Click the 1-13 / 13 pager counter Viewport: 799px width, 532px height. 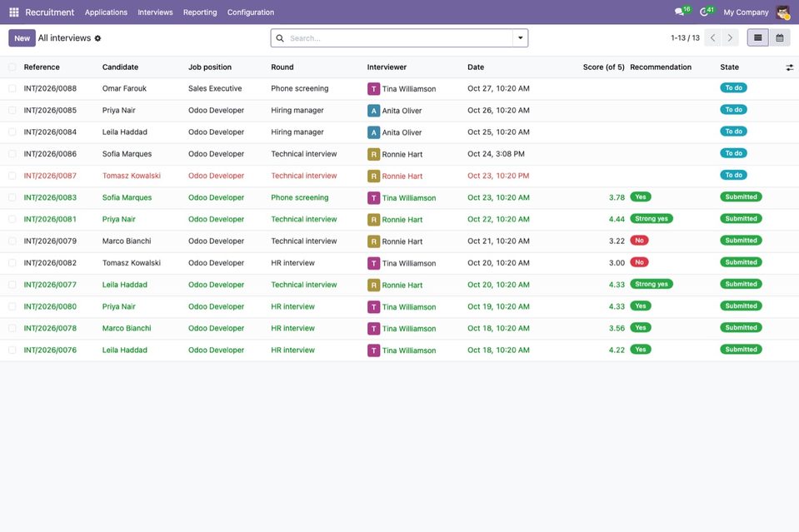point(685,38)
